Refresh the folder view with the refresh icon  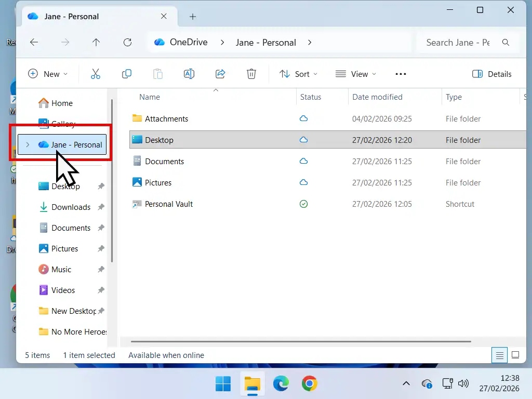pyautogui.click(x=127, y=42)
